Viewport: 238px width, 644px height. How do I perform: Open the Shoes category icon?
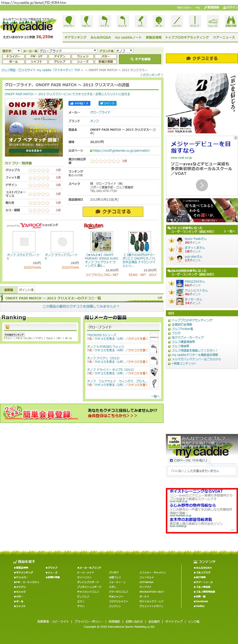213,21
